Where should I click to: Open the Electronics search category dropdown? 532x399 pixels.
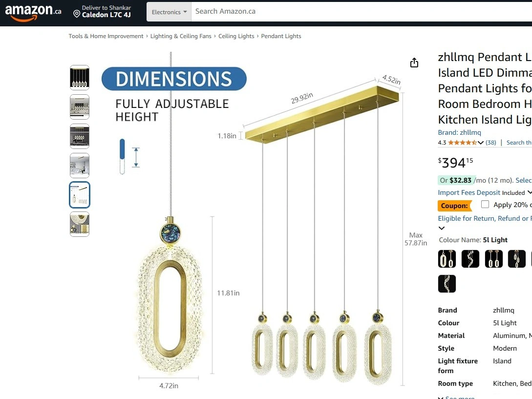(169, 12)
